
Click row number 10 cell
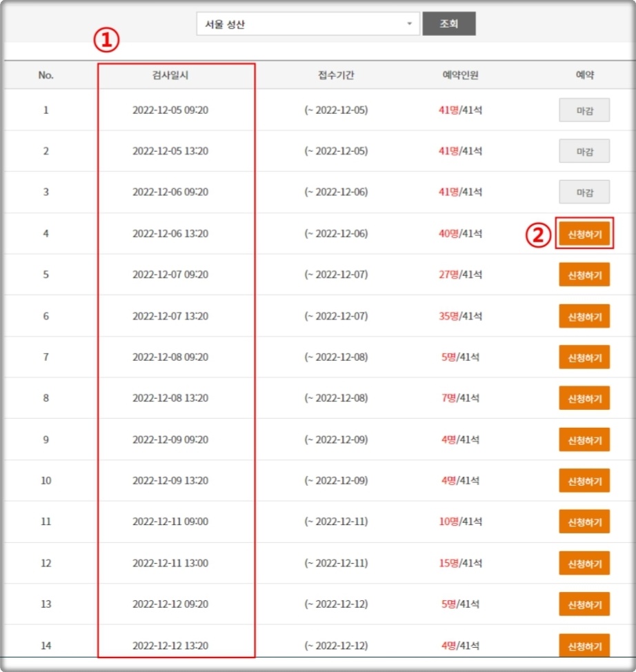[x=46, y=480]
